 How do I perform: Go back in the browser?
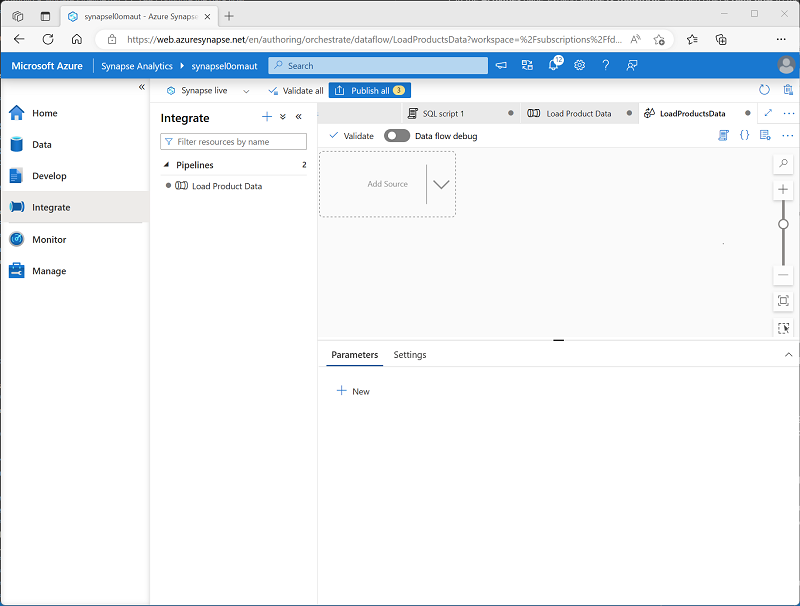pyautogui.click(x=19, y=39)
